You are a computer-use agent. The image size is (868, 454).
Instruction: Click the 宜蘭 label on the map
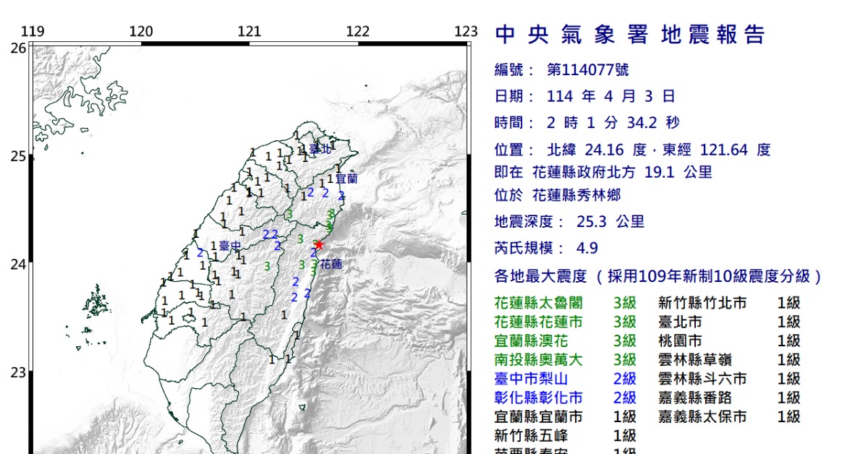click(346, 178)
